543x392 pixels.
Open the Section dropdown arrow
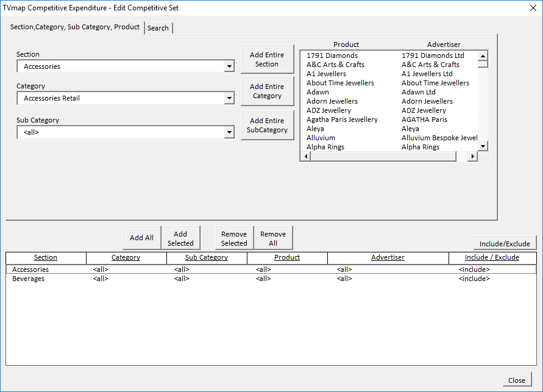[229, 66]
